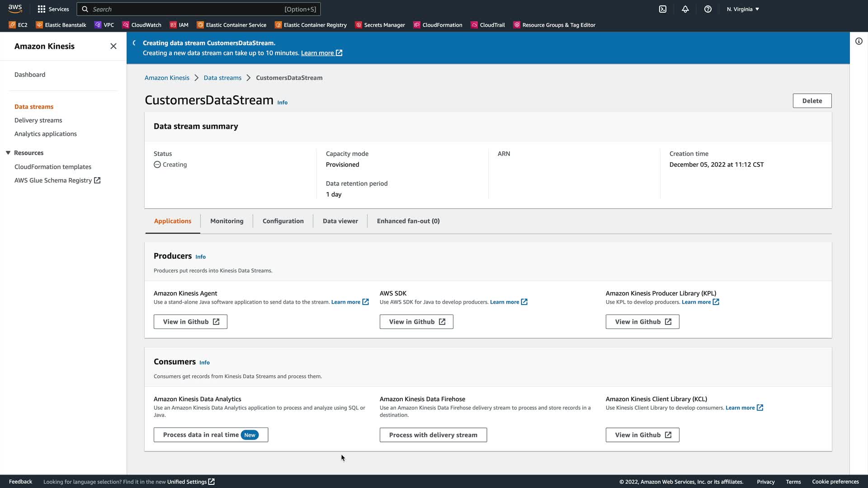Click the AWS search field

pyautogui.click(x=199, y=9)
